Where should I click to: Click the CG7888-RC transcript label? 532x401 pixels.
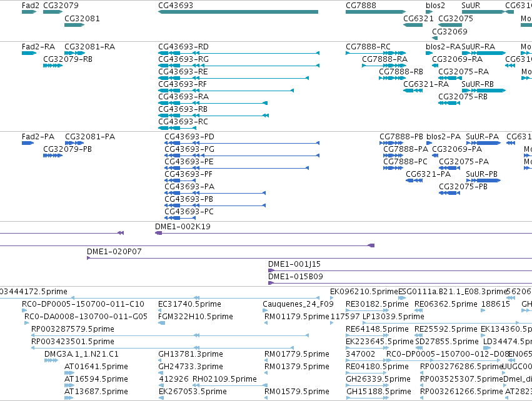(368, 46)
